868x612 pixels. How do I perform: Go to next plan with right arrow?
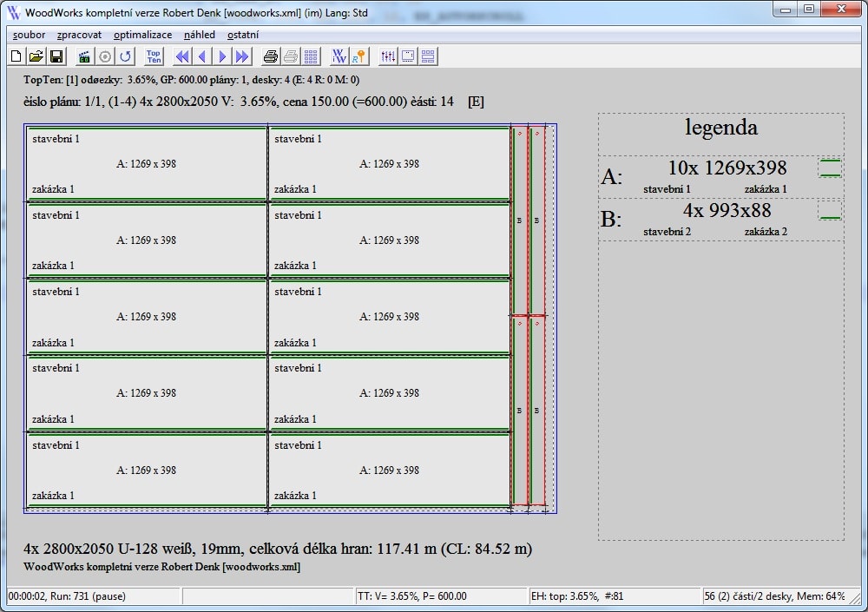point(222,56)
